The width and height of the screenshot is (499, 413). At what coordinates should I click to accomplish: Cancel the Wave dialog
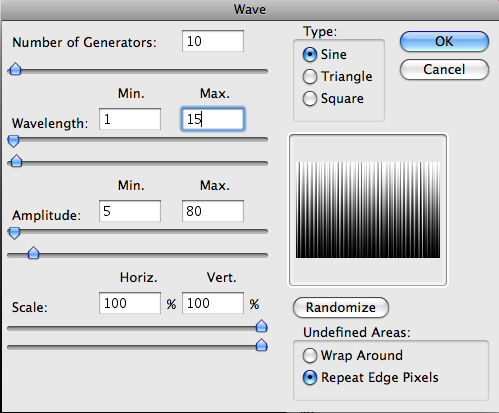[x=444, y=69]
